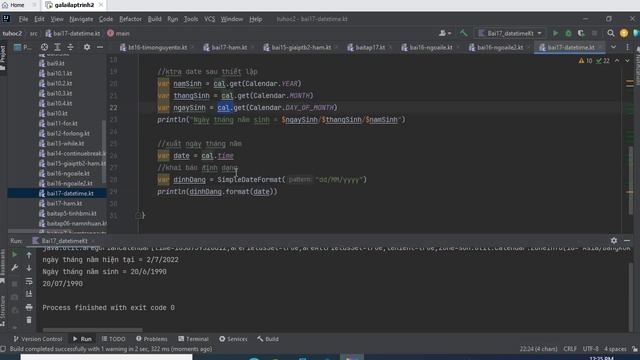The image size is (640, 360).
Task: Collapse all items in Project panel
Action: pos(71,47)
